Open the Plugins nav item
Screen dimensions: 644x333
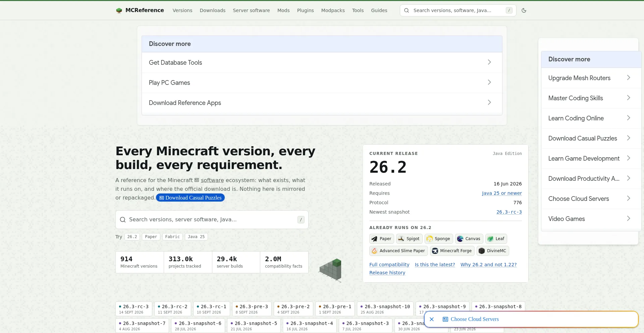click(306, 10)
